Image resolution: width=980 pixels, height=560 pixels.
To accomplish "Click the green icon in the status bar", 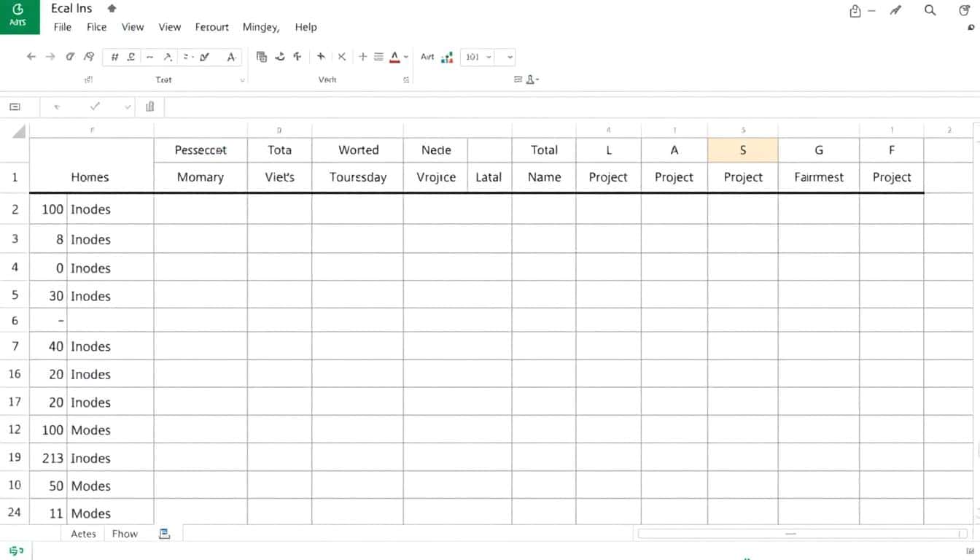I will click(16, 551).
